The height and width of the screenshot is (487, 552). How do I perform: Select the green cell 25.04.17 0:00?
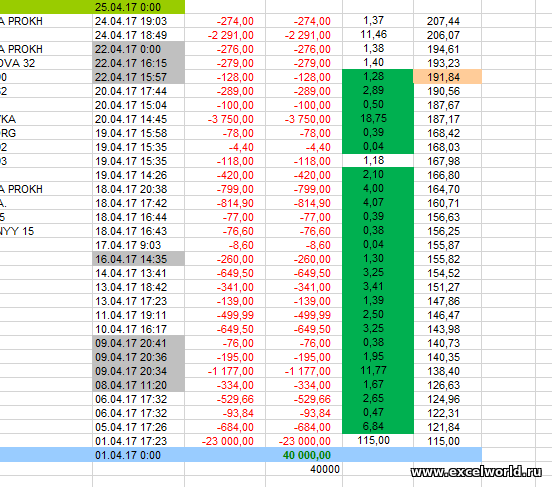point(138,7)
